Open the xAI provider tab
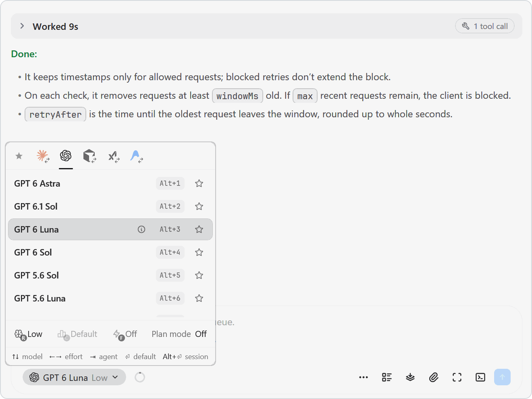The width and height of the screenshot is (532, 399). click(114, 156)
